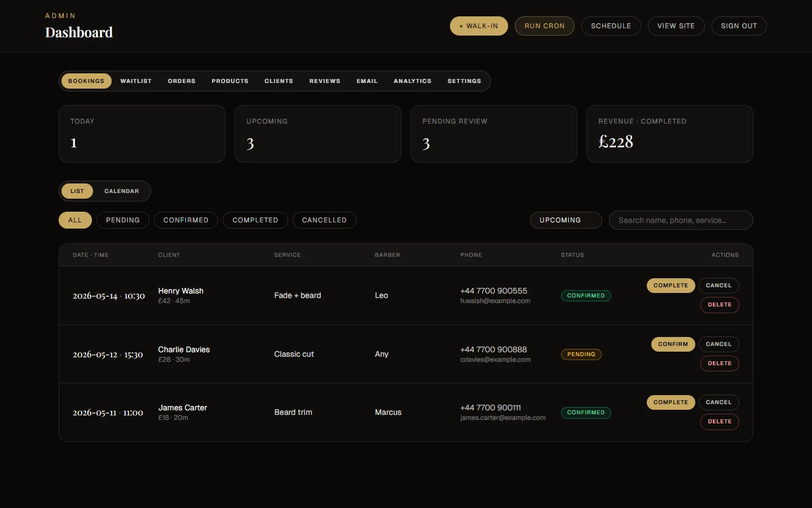Delete Henry Walsh's booking
Screen dimensions: 812x508
[720, 305]
